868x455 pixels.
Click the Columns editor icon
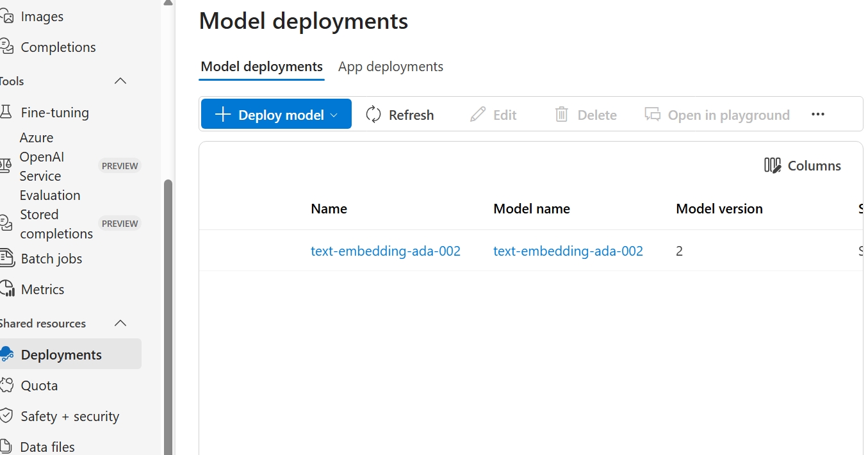(773, 165)
